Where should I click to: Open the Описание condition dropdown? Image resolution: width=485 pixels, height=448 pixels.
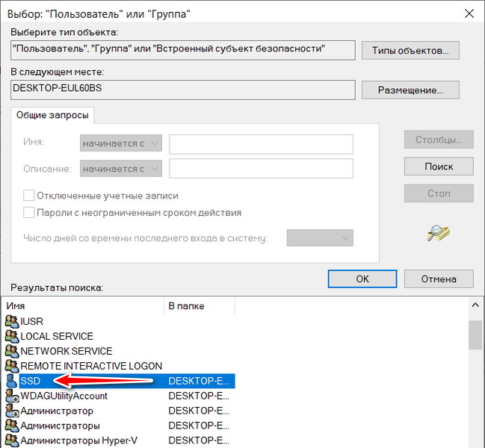(120, 169)
